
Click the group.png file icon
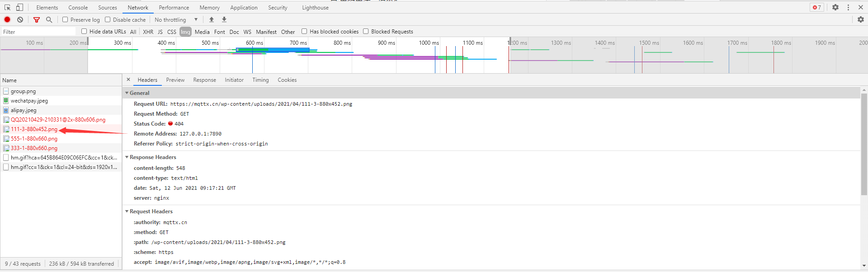point(6,91)
